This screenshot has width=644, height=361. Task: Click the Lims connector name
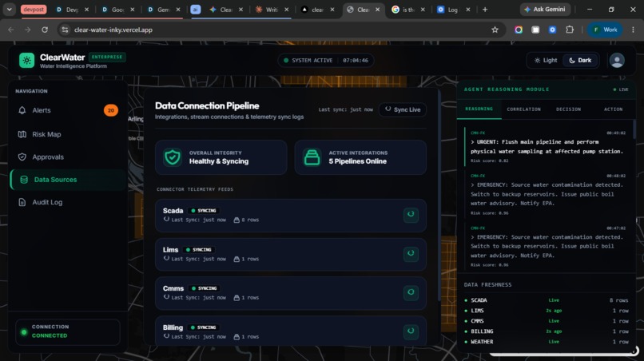(x=170, y=250)
